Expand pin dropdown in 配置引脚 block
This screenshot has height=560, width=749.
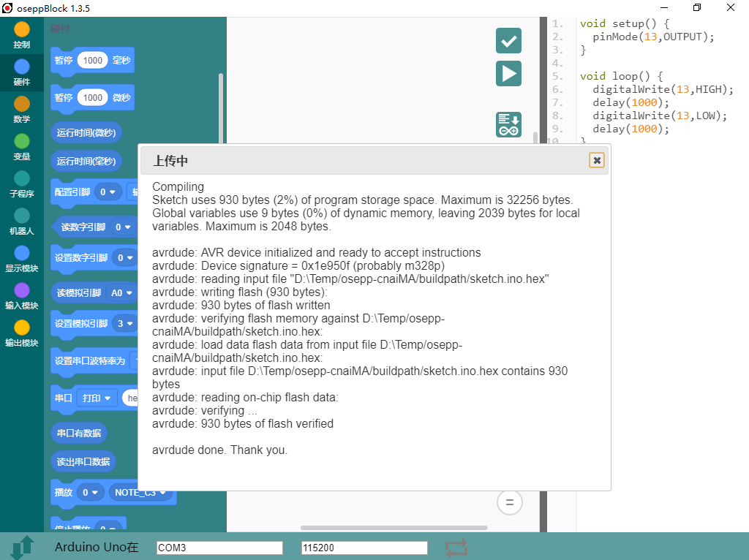click(x=108, y=192)
